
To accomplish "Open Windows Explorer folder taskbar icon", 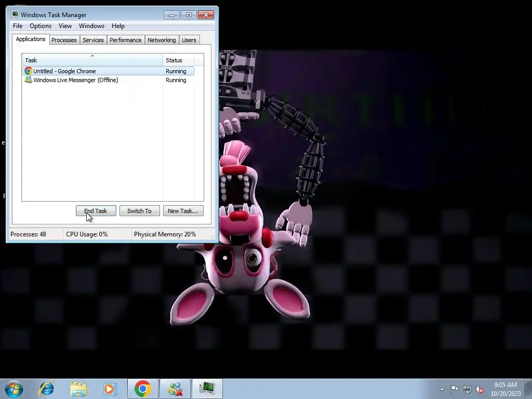I will 78,389.
